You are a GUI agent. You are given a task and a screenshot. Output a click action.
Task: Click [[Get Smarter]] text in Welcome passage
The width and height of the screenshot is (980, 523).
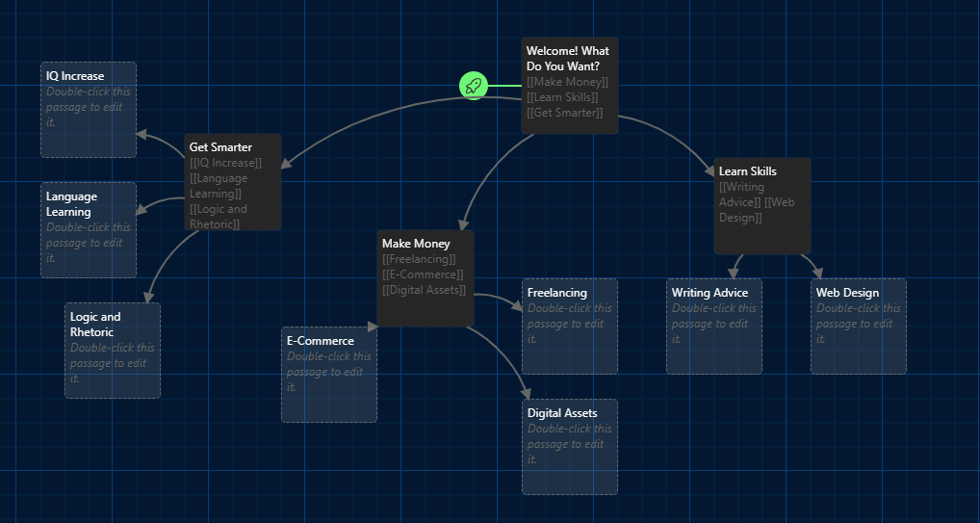(x=564, y=113)
